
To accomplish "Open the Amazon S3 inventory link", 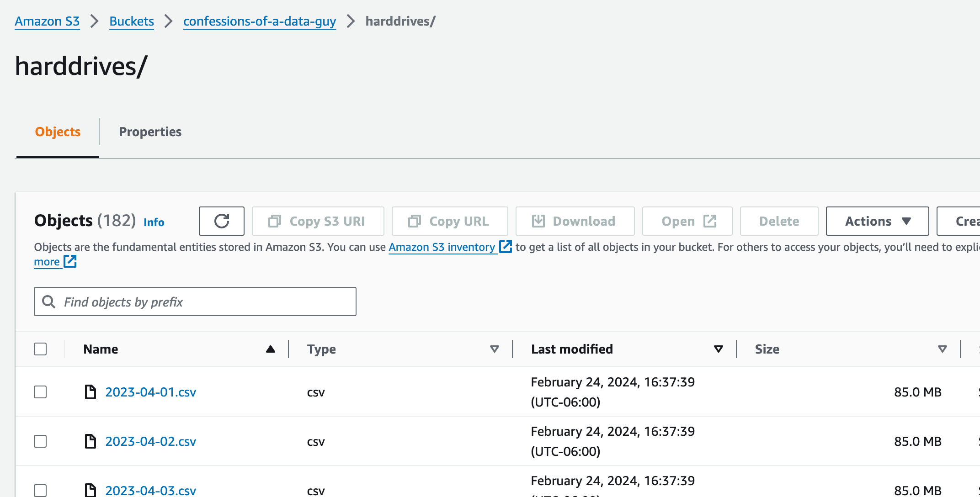I will tap(442, 247).
